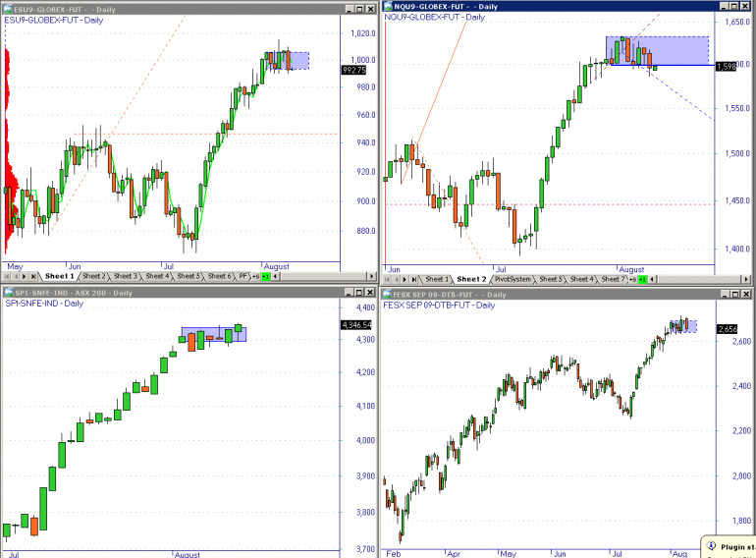756x558 pixels.
Task: Go to next sheet in ESU9 chart
Action: pyautogui.click(x=25, y=276)
